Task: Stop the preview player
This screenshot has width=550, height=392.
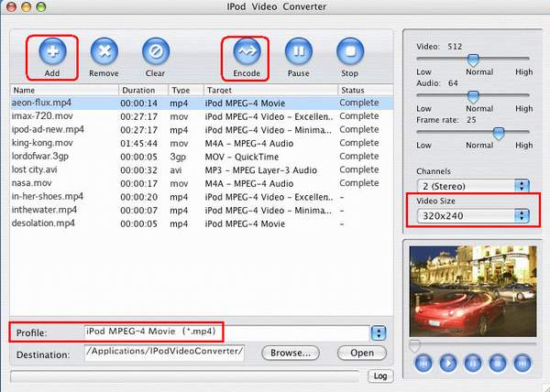Action: (x=498, y=364)
